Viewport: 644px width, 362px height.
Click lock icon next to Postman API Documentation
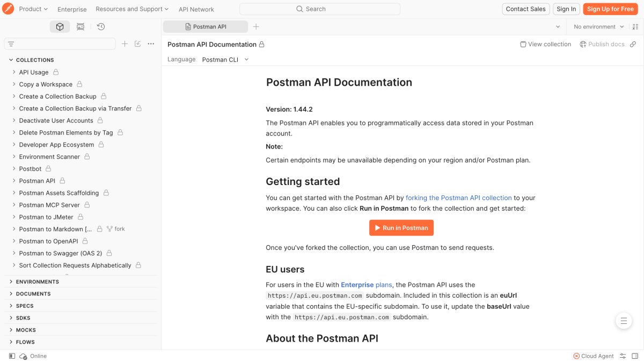pyautogui.click(x=262, y=45)
